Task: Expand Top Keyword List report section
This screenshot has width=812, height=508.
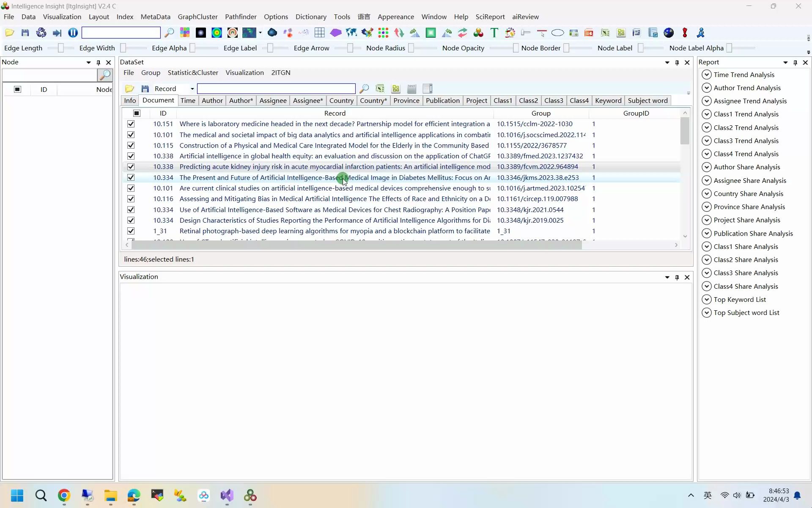Action: (x=706, y=299)
